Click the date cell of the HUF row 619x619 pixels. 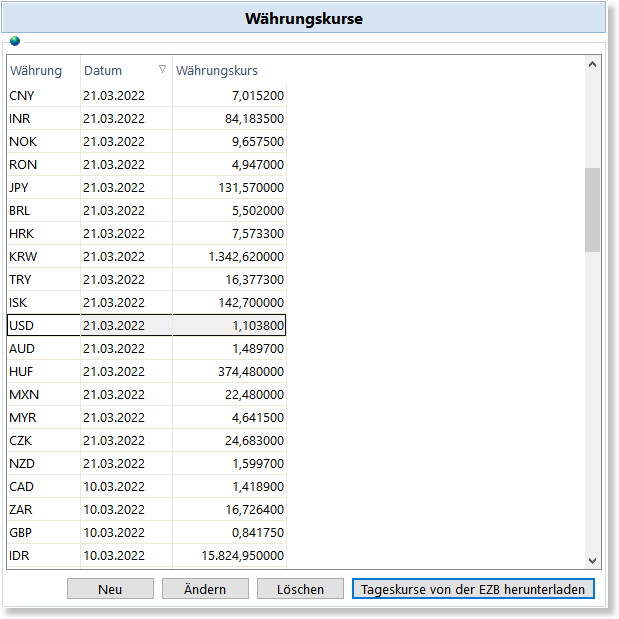pos(113,372)
